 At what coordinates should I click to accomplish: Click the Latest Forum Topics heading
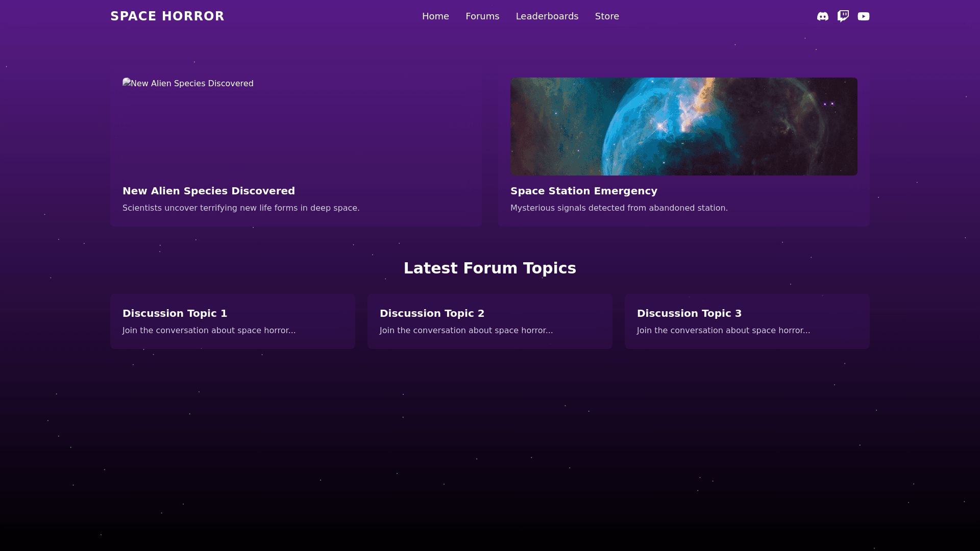click(489, 268)
